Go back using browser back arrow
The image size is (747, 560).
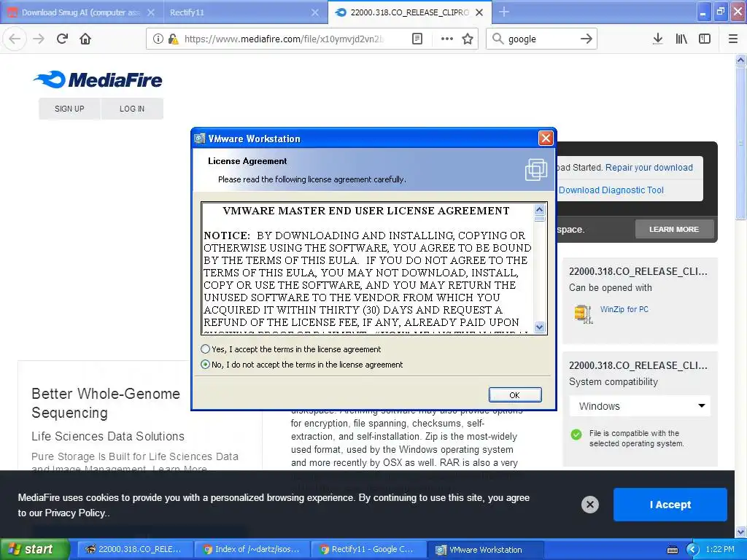point(15,39)
